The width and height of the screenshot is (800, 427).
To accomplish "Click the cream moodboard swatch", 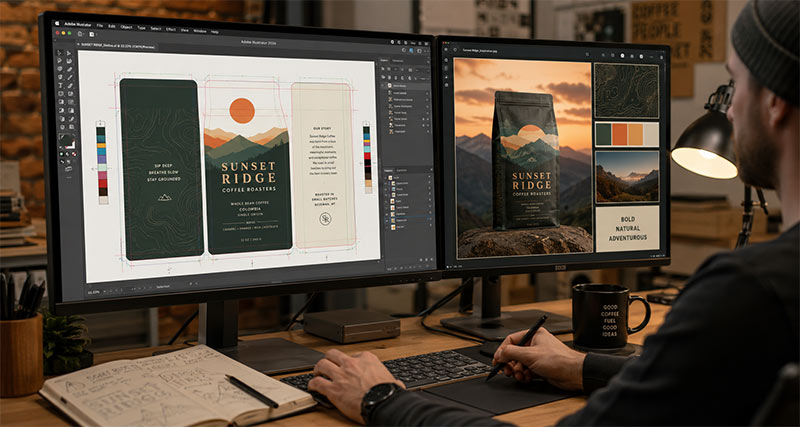I will coord(651,135).
